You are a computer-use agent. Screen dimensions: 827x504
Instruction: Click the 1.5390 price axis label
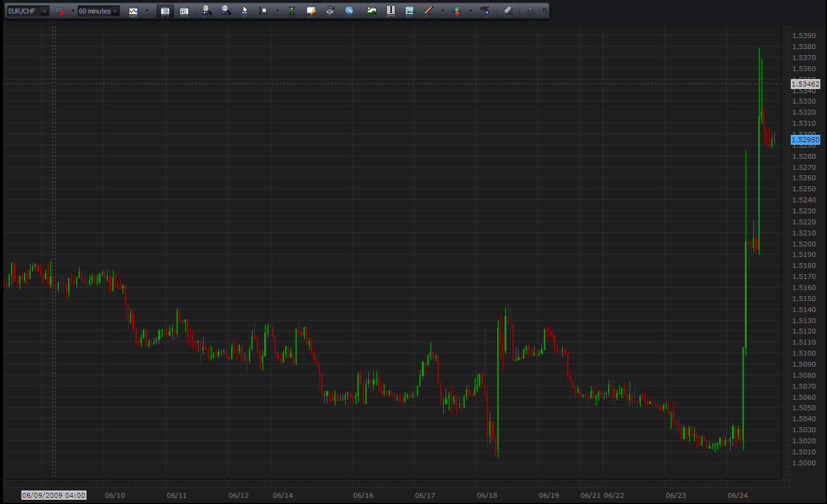tap(804, 36)
